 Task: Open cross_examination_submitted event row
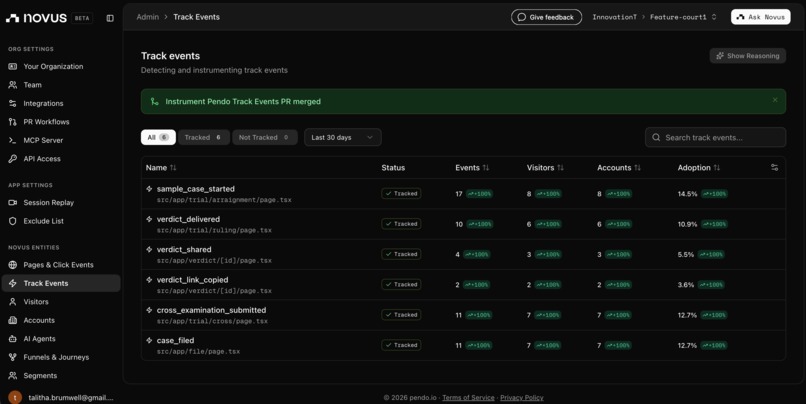(x=463, y=315)
